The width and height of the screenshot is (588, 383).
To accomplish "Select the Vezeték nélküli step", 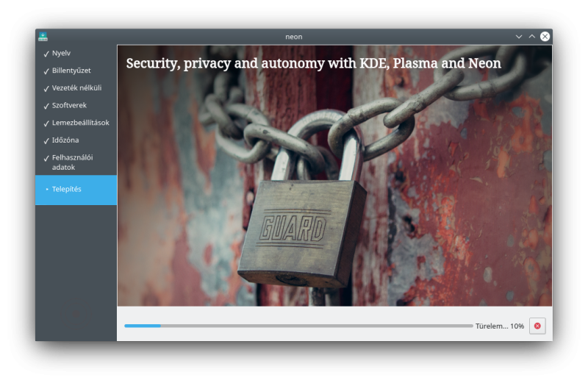I will tap(76, 87).
